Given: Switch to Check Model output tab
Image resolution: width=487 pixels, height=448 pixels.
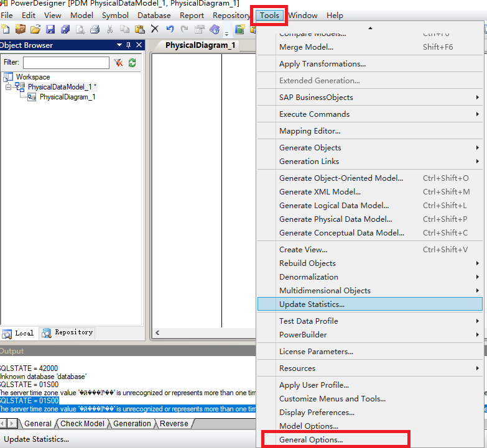Looking at the screenshot, I should 82,424.
